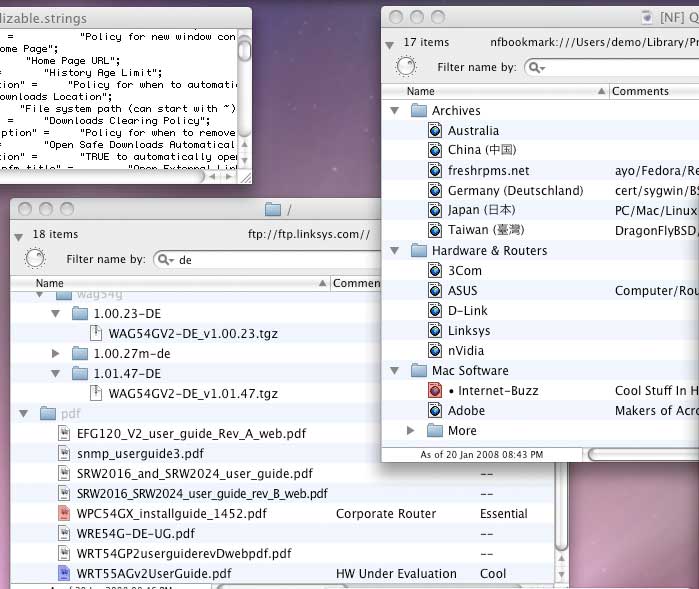Toggle the 17 items disclosure triangle

[388, 43]
